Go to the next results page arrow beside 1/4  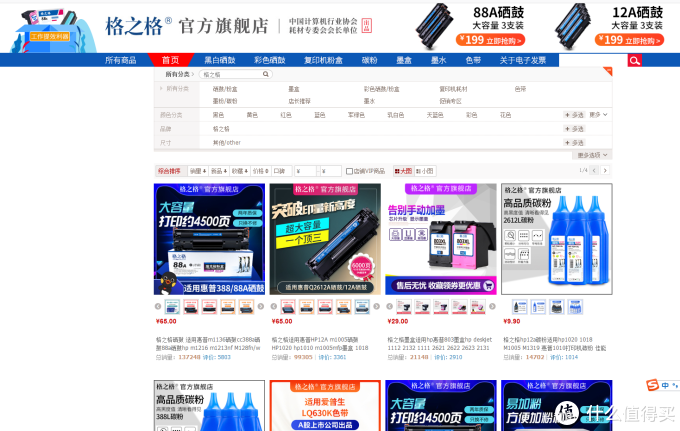tap(605, 170)
